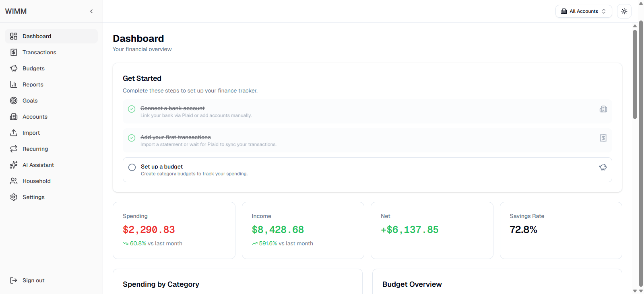This screenshot has width=644, height=294.
Task: Click the Spending by Category heading
Action: coord(161,284)
